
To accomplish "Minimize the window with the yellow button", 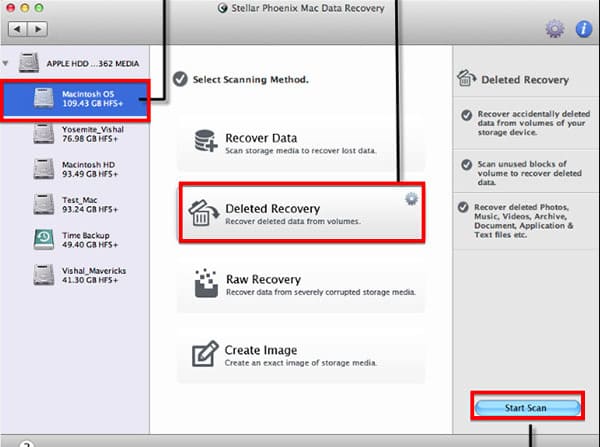I will [x=24, y=8].
